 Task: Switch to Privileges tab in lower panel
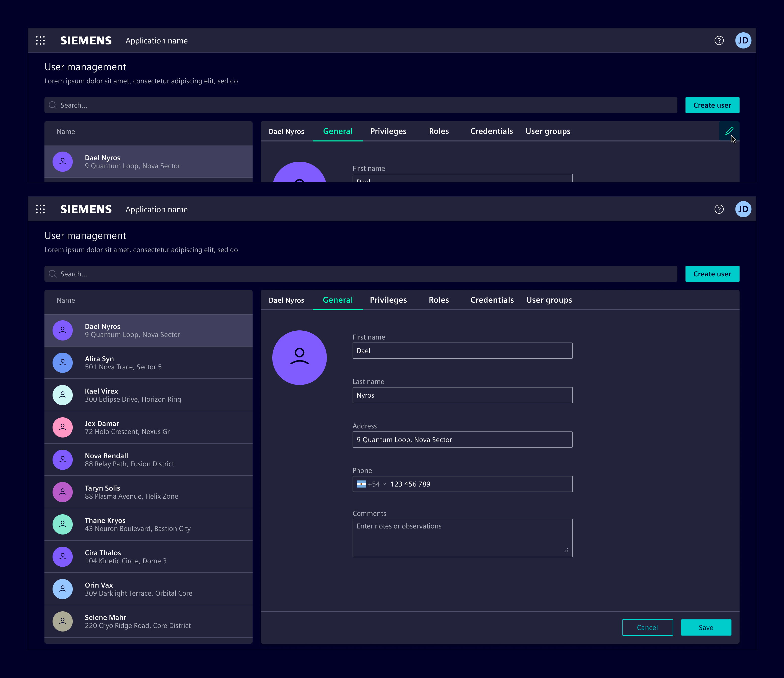click(388, 300)
